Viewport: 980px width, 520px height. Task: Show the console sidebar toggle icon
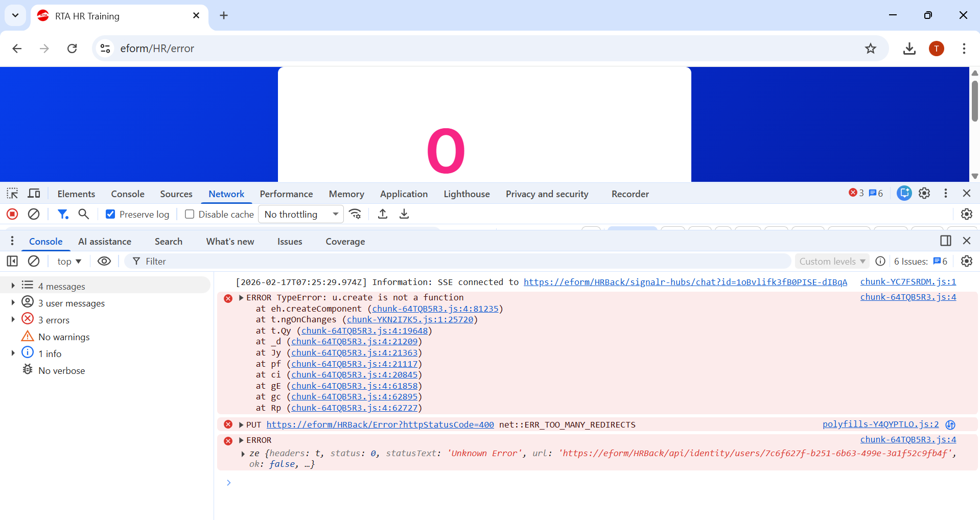click(12, 261)
